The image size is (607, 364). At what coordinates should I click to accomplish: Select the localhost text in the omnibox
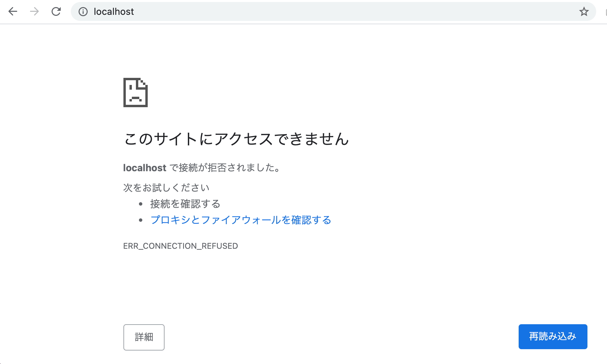(114, 11)
